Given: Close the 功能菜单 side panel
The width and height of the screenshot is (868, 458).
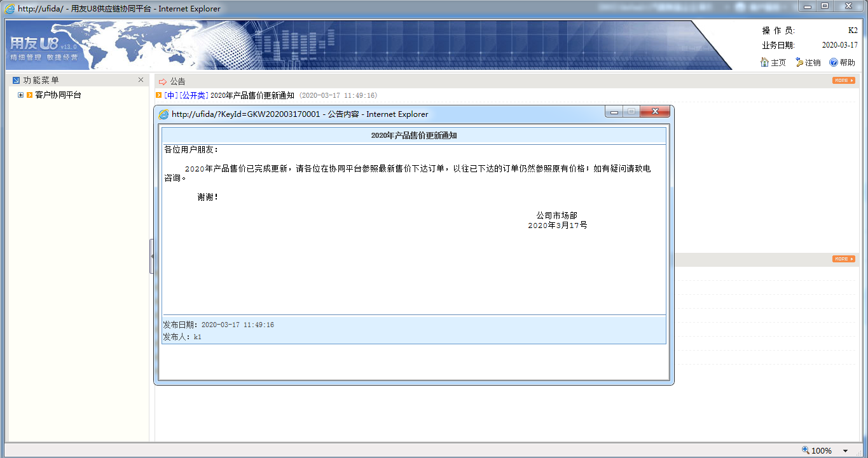Looking at the screenshot, I should pyautogui.click(x=141, y=80).
